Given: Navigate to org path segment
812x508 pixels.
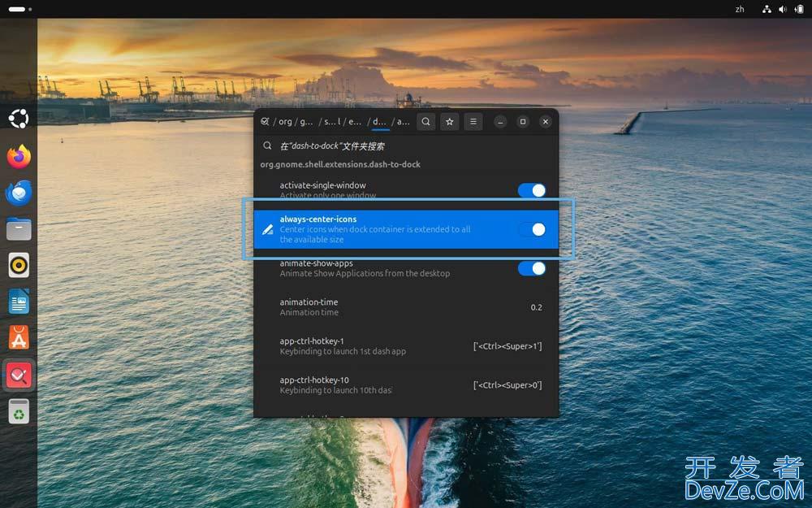Looking at the screenshot, I should click(x=285, y=121).
